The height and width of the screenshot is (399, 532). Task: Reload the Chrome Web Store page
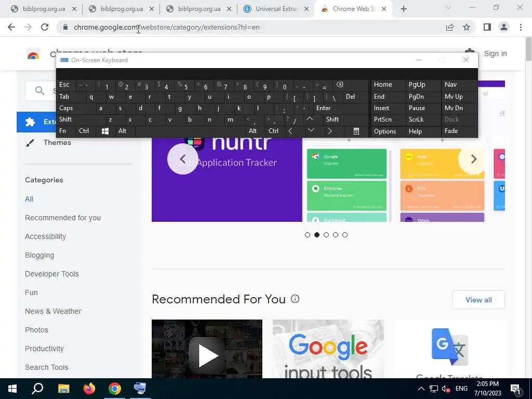point(45,27)
